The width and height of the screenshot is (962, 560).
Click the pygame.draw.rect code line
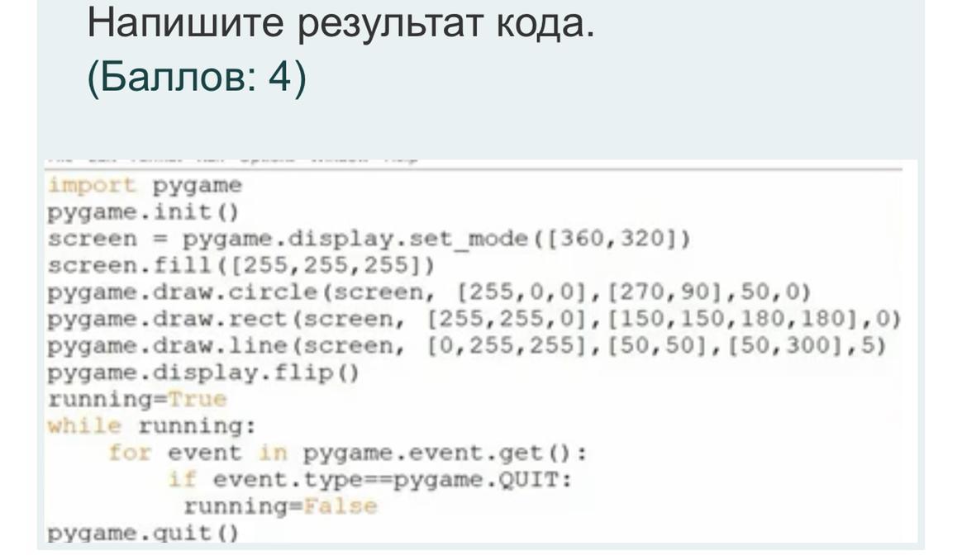[x=474, y=319]
